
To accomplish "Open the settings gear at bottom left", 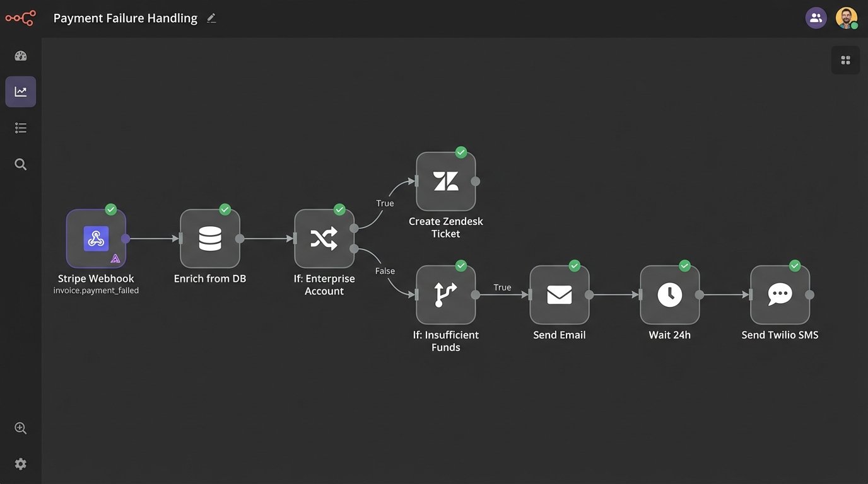I will [20, 463].
